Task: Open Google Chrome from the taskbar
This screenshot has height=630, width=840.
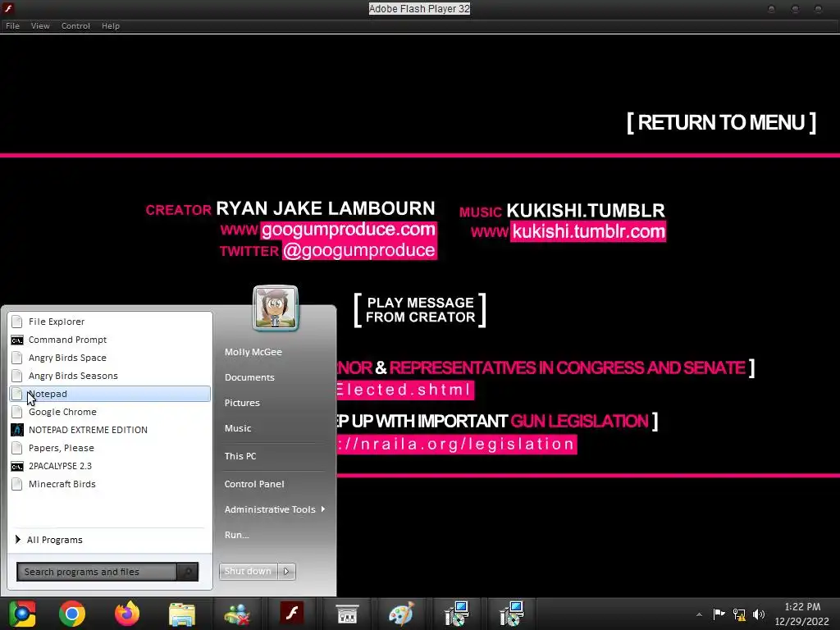Action: click(72, 614)
